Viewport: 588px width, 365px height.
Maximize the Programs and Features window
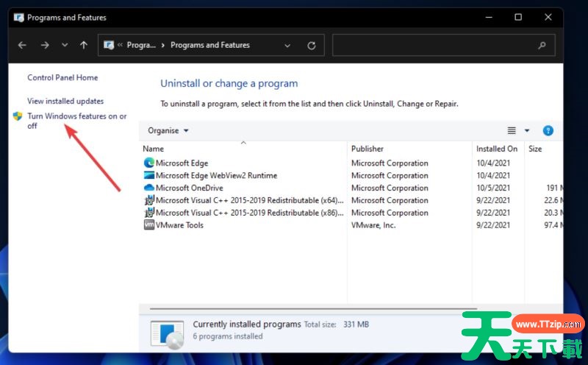[518, 17]
